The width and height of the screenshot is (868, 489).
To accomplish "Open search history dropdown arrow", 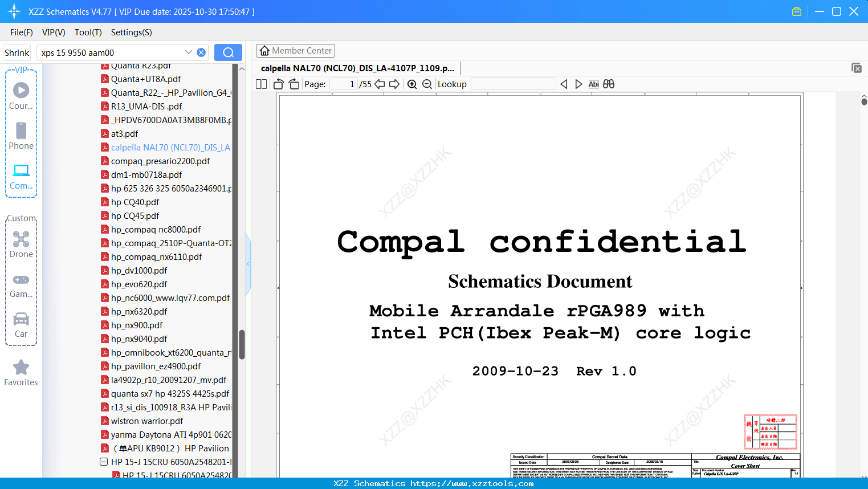I will coord(189,52).
